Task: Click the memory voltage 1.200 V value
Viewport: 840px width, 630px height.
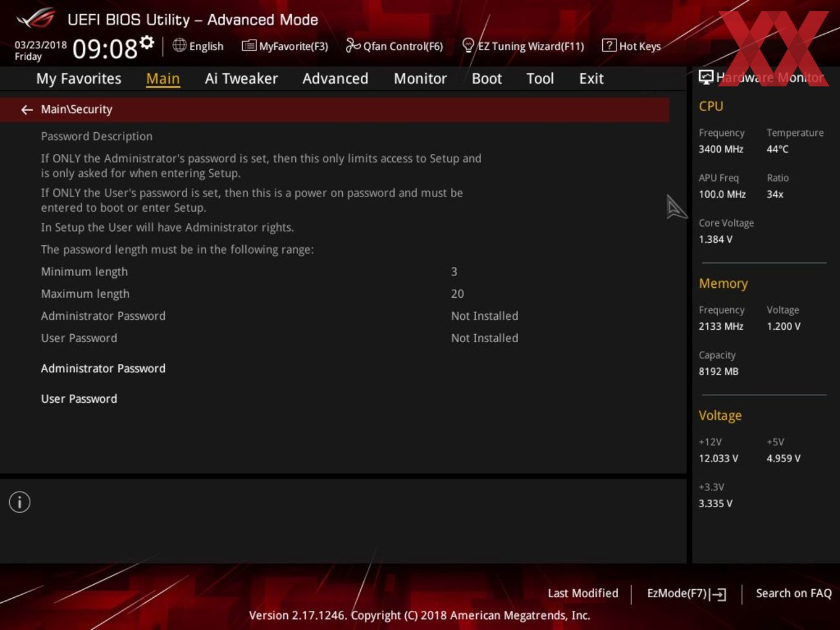Action: (783, 326)
